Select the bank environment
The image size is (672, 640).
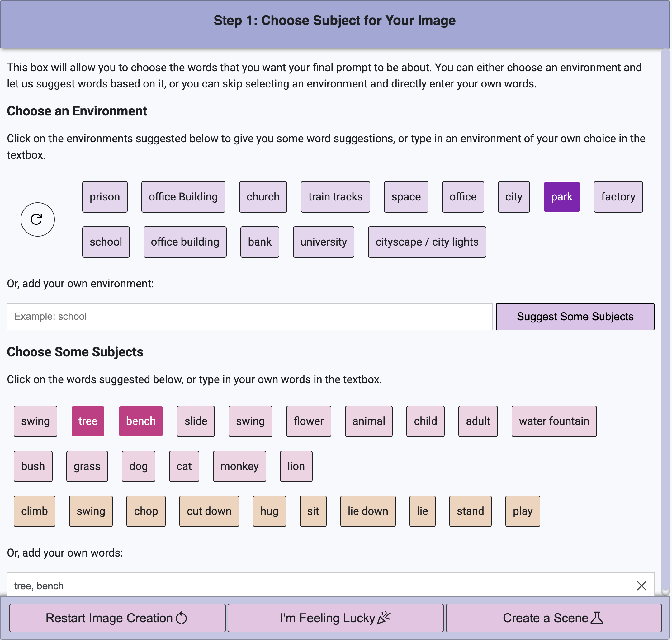[x=260, y=242]
